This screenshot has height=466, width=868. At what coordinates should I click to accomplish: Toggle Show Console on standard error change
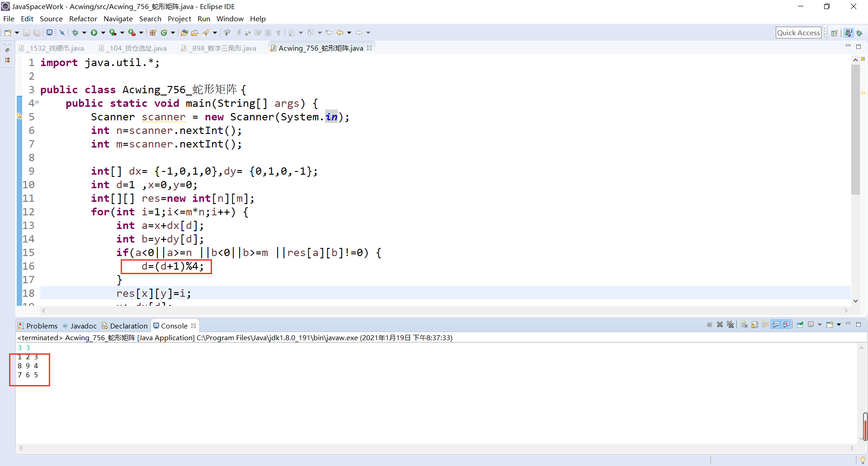(x=786, y=324)
